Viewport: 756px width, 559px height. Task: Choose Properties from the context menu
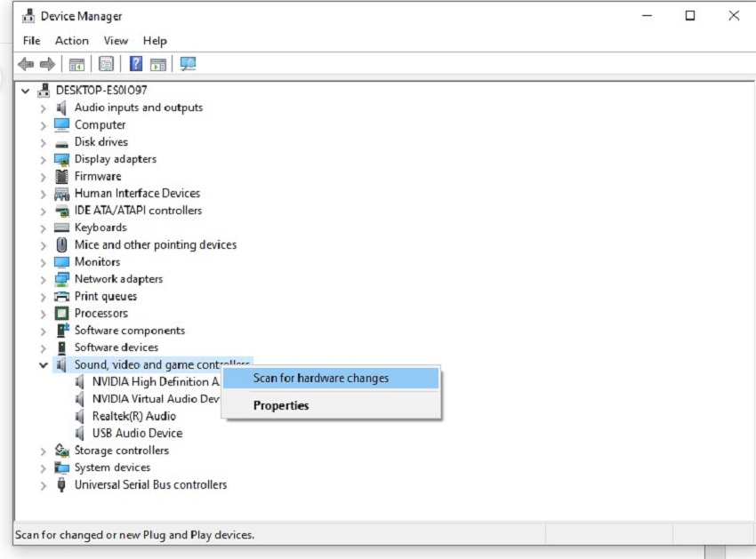(281, 406)
